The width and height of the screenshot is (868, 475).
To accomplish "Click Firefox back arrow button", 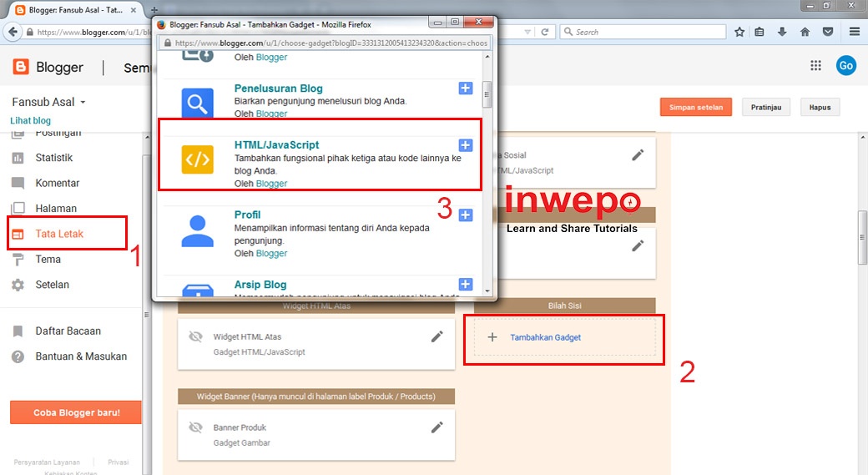I will coord(13,32).
